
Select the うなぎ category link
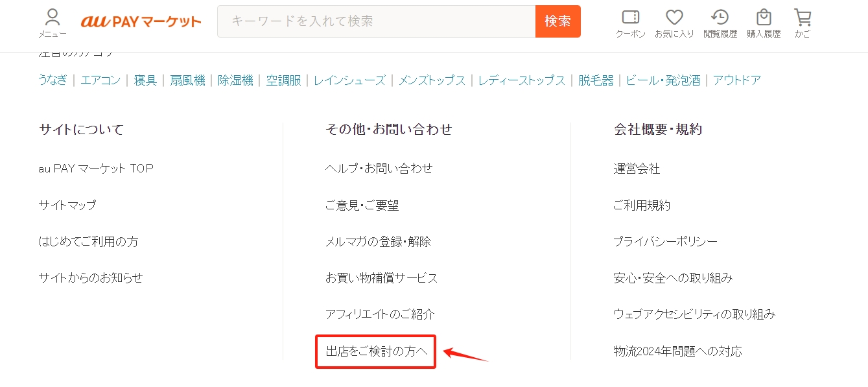tap(53, 80)
